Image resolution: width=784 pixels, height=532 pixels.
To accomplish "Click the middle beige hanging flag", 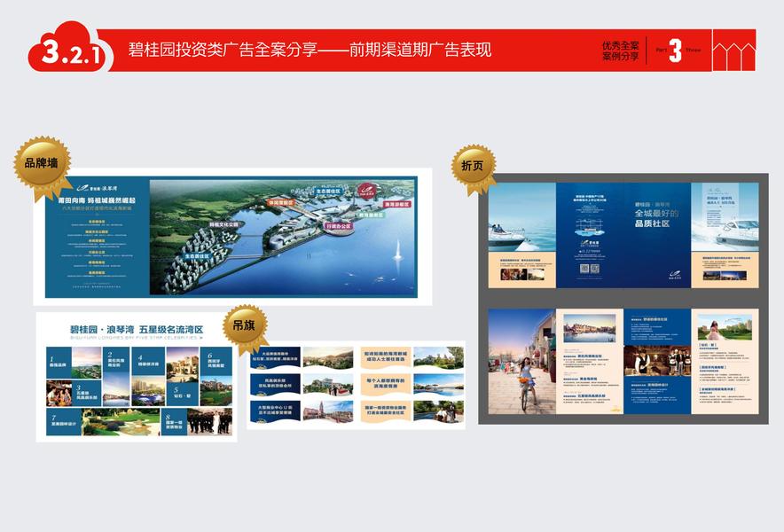I will [x=386, y=384].
